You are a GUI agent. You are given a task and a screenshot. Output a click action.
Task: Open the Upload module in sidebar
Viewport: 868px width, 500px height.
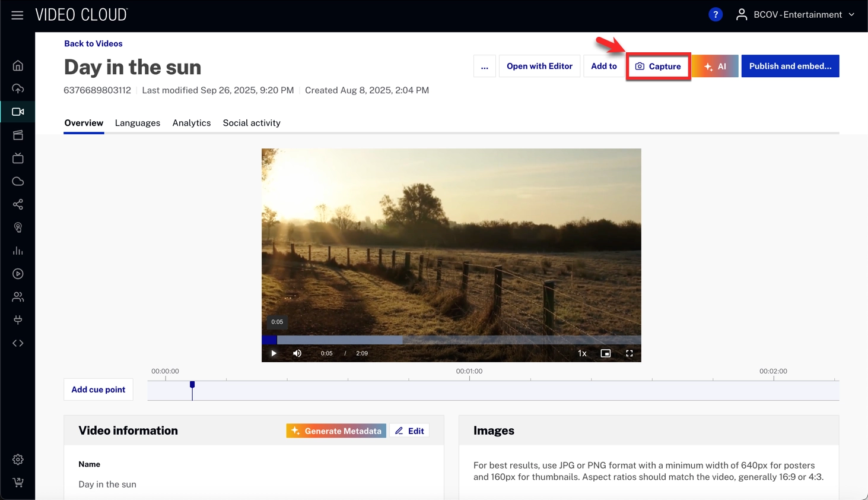click(x=18, y=89)
